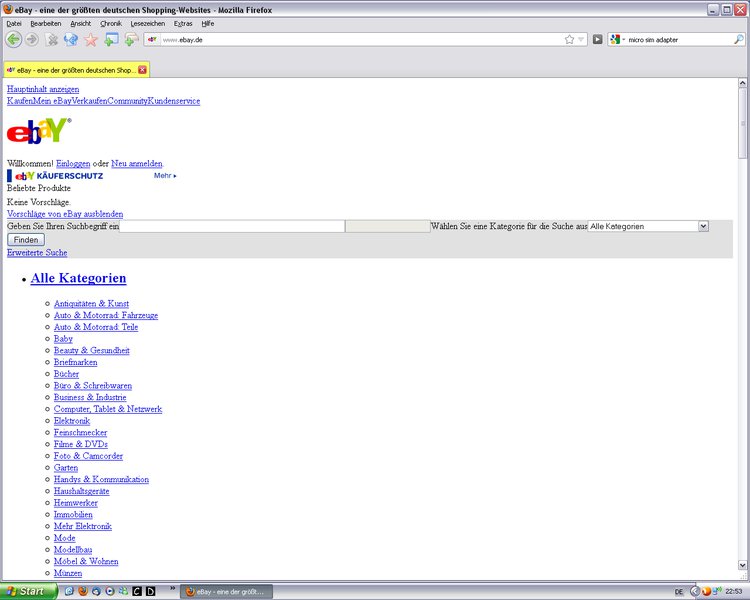Screen dimensions: 750x600
Task: Open the Bearbeiten menu
Action: click(46, 23)
